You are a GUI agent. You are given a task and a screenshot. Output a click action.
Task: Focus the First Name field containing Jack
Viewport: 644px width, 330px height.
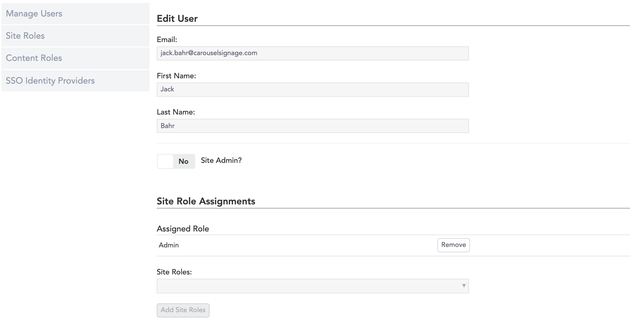[313, 89]
